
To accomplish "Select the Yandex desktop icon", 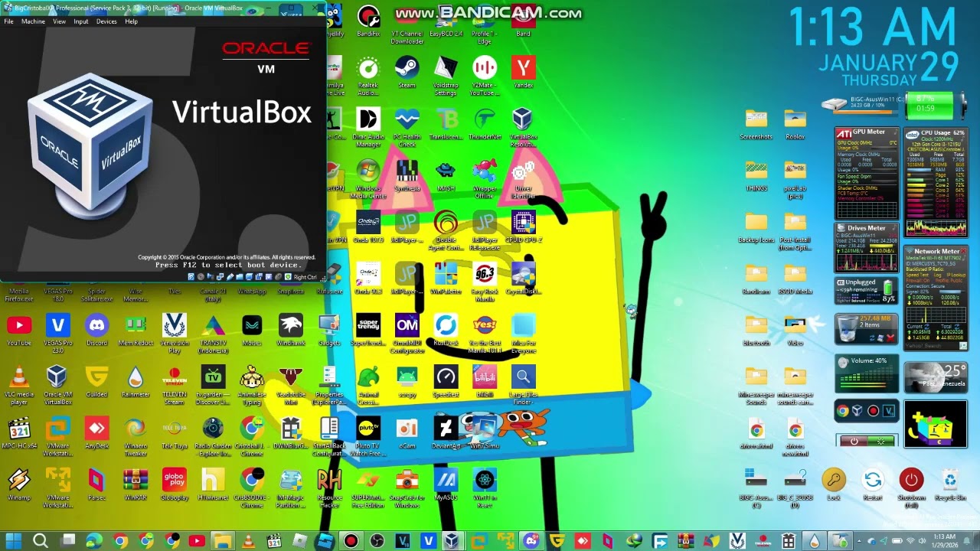I will pyautogui.click(x=524, y=72).
